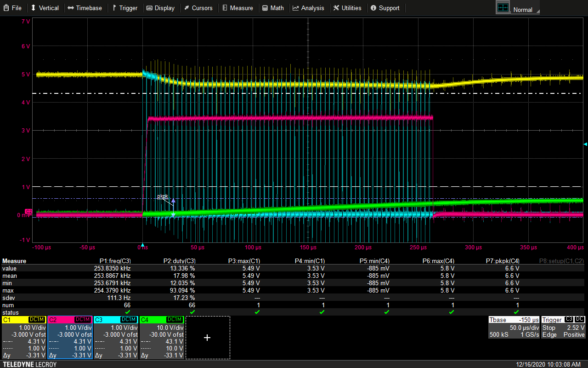This screenshot has width=588, height=368.
Task: Click the Analysis chart icon
Action: pyautogui.click(x=296, y=8)
